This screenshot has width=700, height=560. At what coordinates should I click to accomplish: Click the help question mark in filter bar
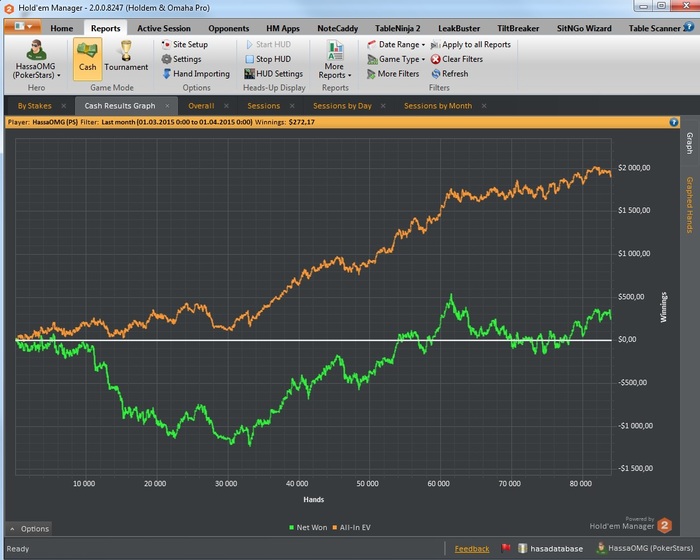pyautogui.click(x=674, y=122)
